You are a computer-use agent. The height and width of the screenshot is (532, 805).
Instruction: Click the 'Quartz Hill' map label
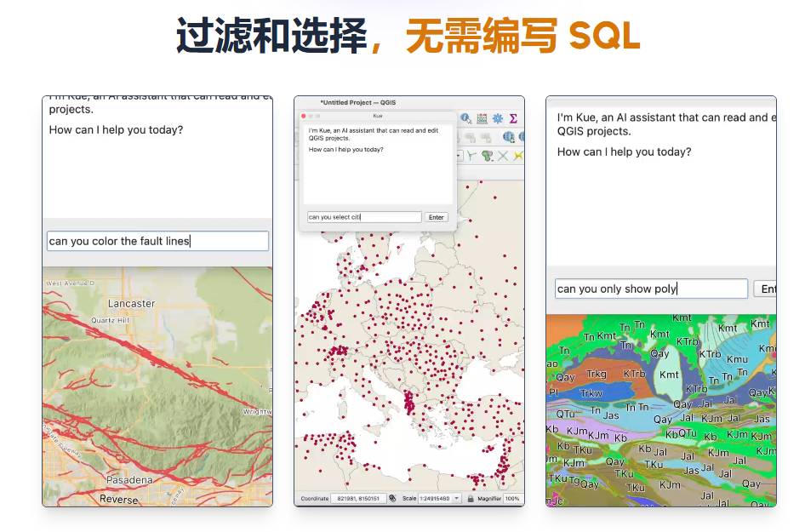(111, 320)
